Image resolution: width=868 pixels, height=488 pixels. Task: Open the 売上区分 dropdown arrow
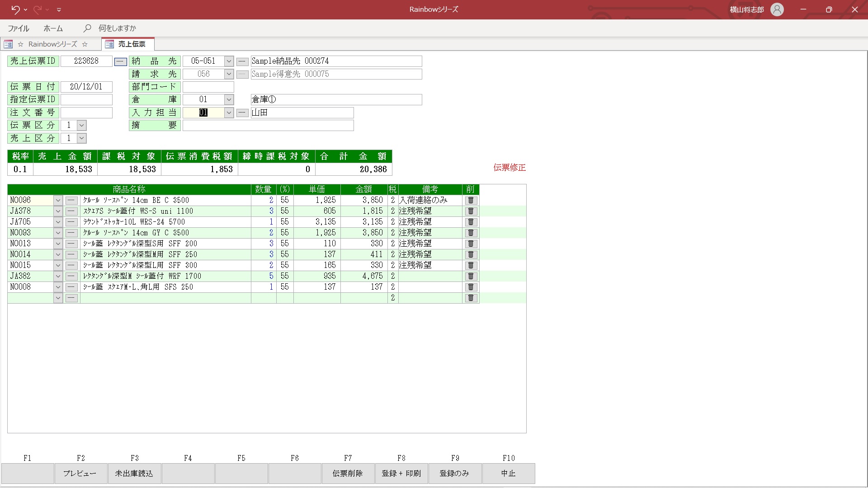pos(81,138)
